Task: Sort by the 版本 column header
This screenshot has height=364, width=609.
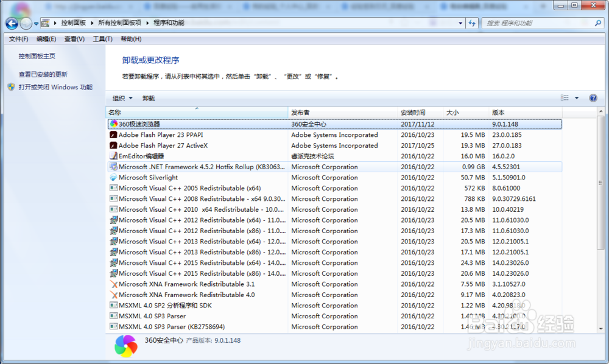Action: (525, 113)
